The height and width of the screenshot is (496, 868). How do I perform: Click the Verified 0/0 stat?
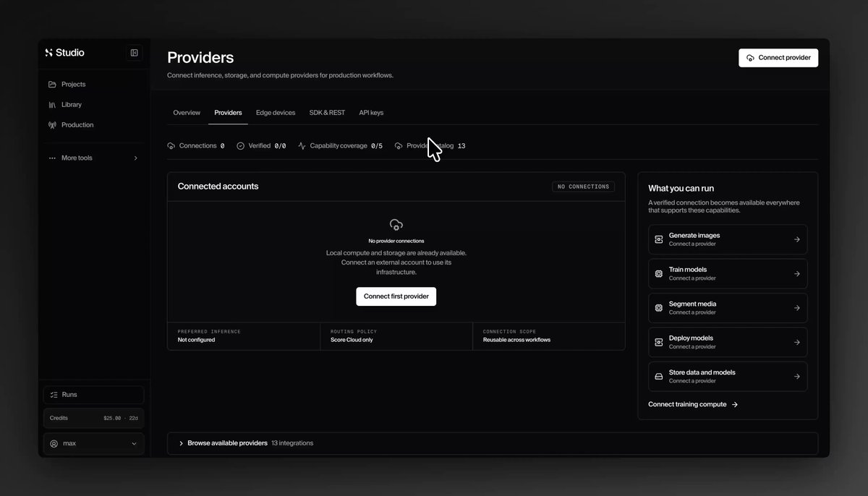click(261, 146)
